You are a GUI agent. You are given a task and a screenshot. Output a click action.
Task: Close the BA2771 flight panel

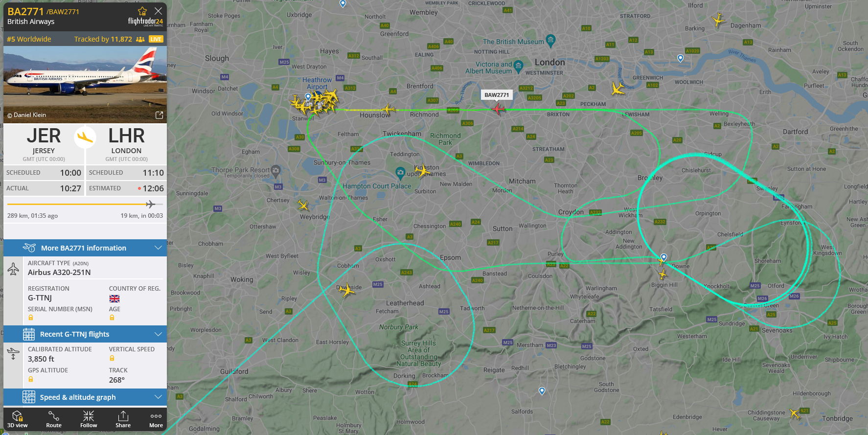[158, 11]
